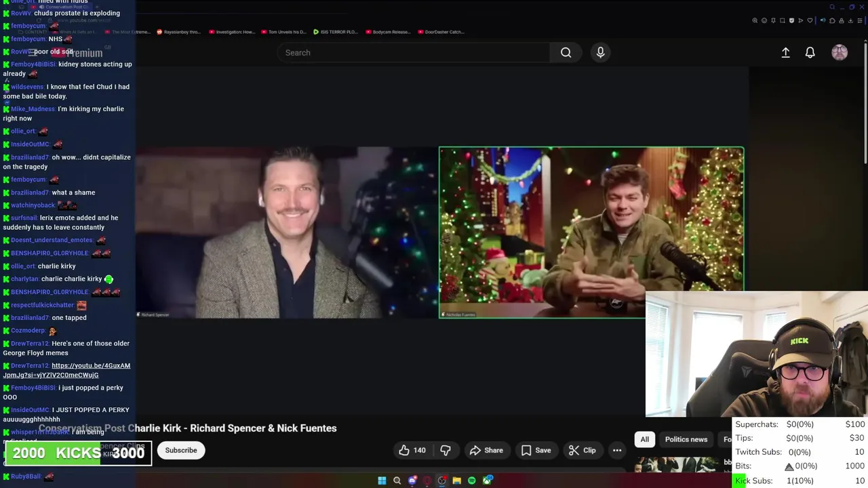The width and height of the screenshot is (868, 488).
Task: Click the Nicholas Fuentes video pane
Action: coord(591,232)
